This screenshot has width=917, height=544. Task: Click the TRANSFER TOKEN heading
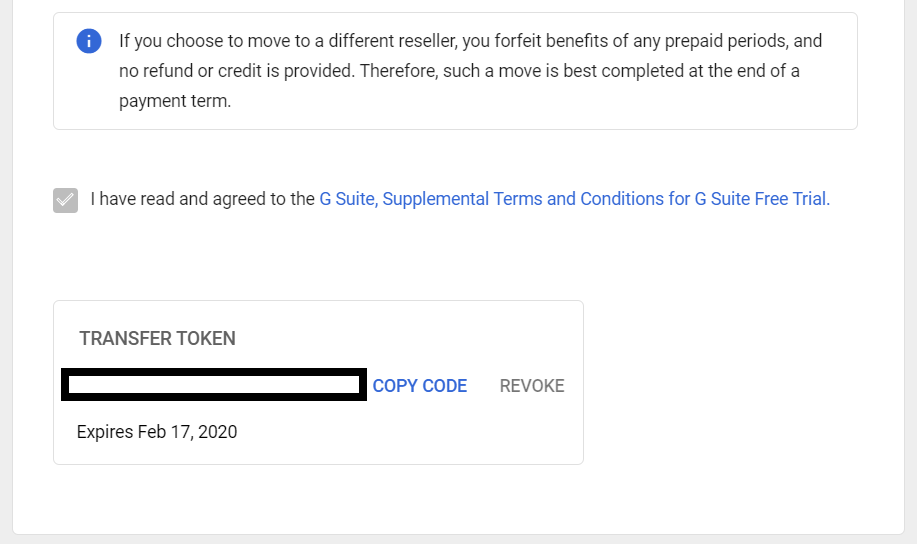click(157, 338)
